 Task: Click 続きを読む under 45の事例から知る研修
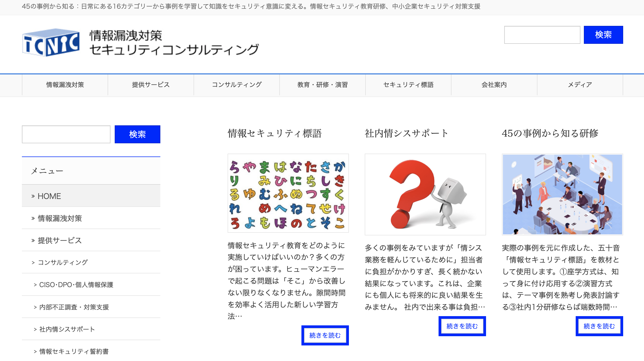click(599, 326)
